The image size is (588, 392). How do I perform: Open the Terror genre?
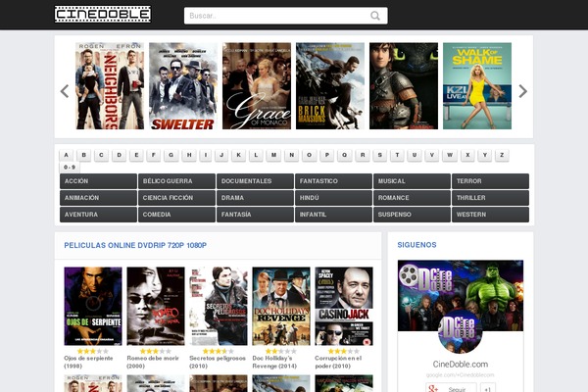tap(490, 181)
